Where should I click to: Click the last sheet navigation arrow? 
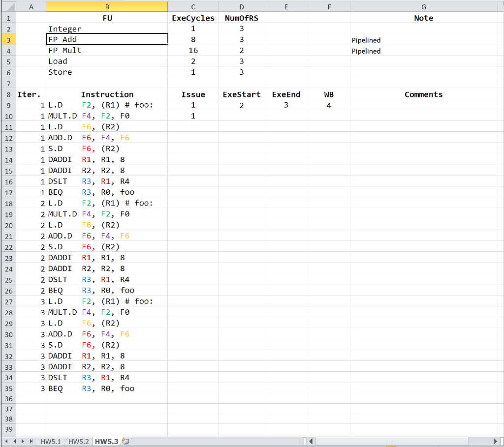[31, 442]
